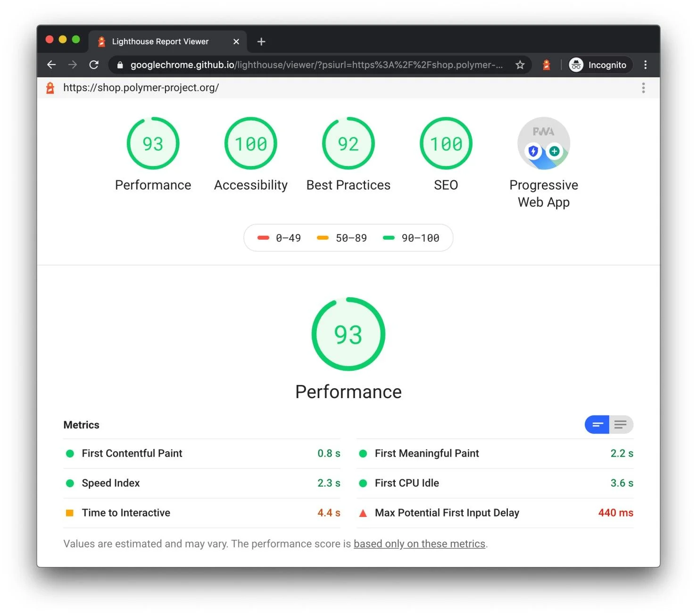Screen dimensions: 697x616
Task: Select the Lighthouse Report Viewer tab
Action: pyautogui.click(x=168, y=42)
